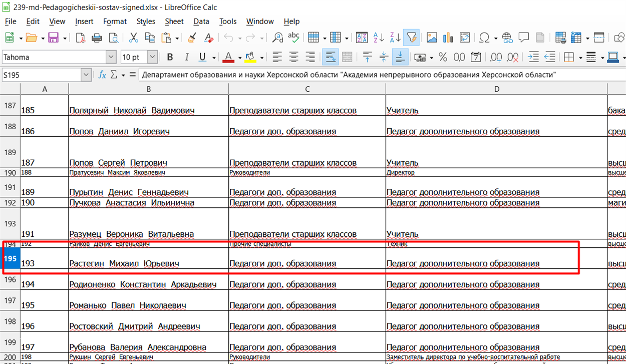Image resolution: width=626 pixels, height=364 pixels.
Task: Open the Insert menu
Action: click(84, 22)
